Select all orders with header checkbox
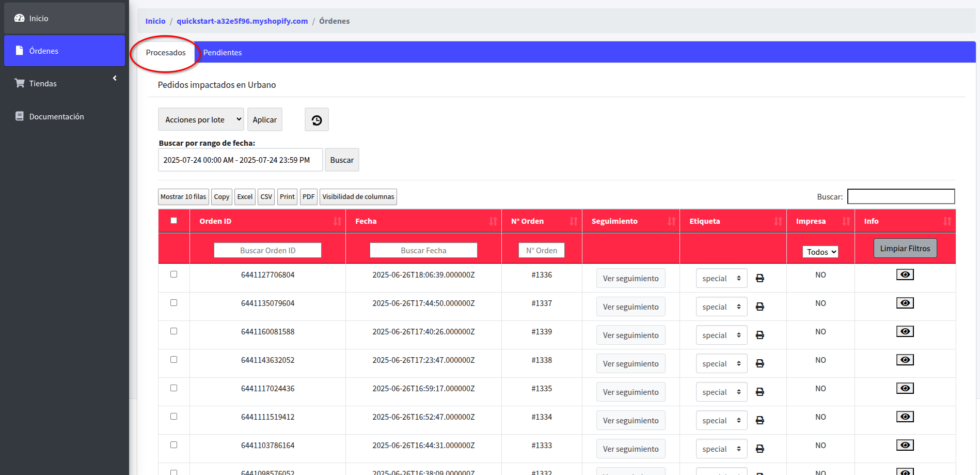This screenshot has width=980, height=475. (174, 221)
